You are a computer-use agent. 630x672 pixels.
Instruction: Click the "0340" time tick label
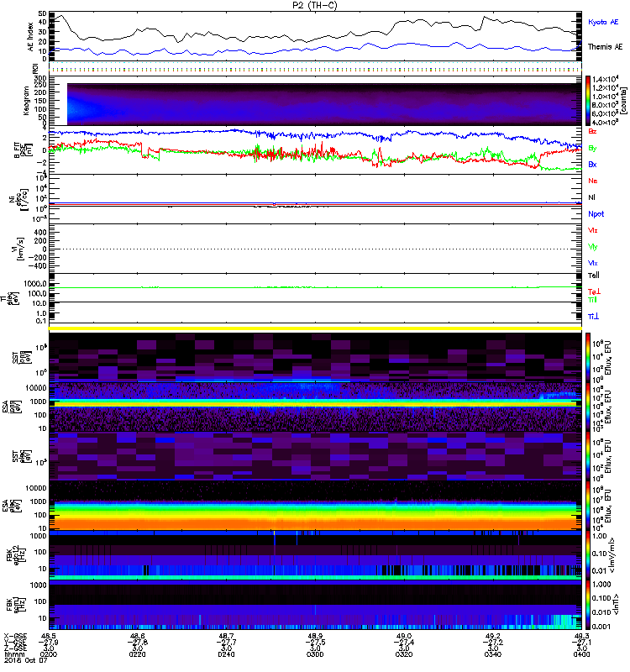(x=493, y=654)
